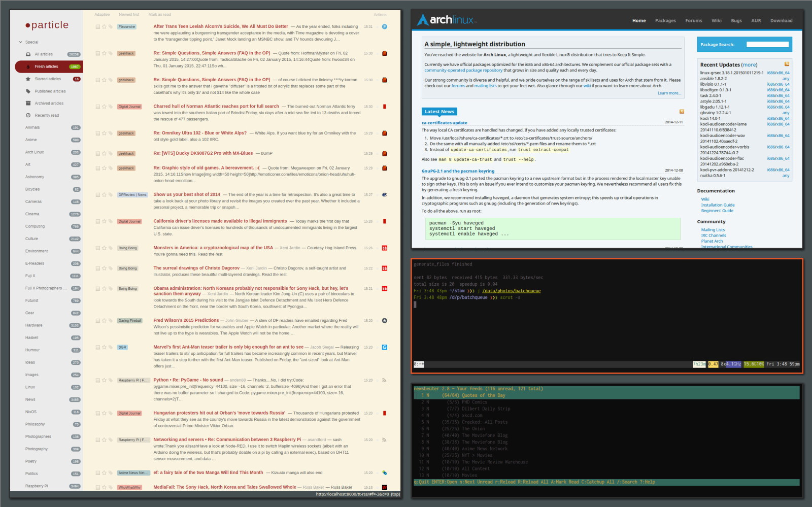Select the checkbox for 'Show us your best shot of 2014'

coord(98,195)
